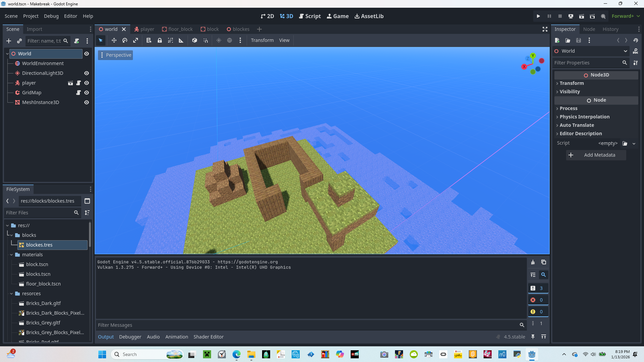
Task: Toggle error messages filter in Output
Action: [x=538, y=300]
